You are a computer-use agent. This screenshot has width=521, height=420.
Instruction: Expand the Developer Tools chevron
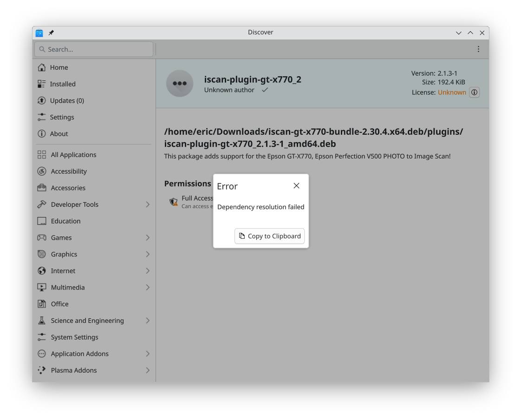click(x=148, y=204)
